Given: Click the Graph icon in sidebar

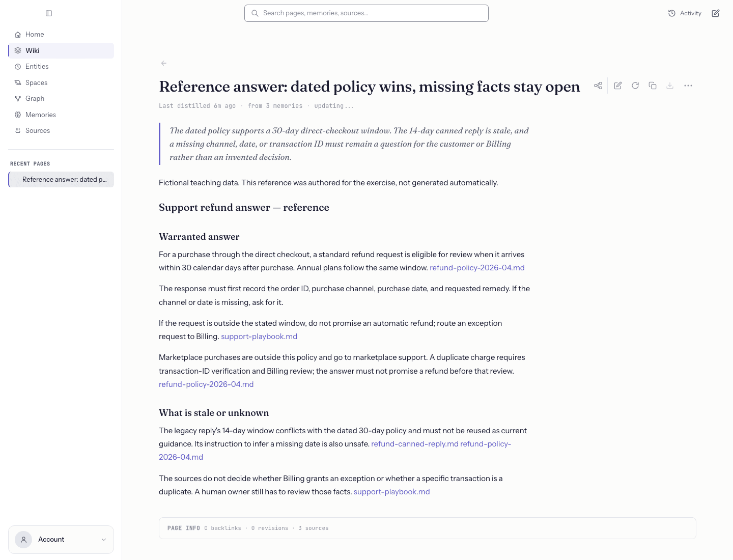Looking at the screenshot, I should point(18,99).
